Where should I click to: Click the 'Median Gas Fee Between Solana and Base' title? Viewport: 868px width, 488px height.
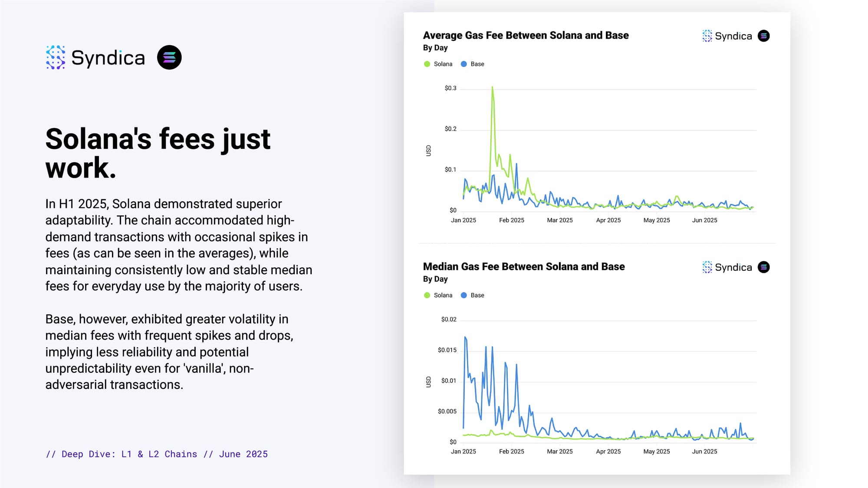[523, 267]
